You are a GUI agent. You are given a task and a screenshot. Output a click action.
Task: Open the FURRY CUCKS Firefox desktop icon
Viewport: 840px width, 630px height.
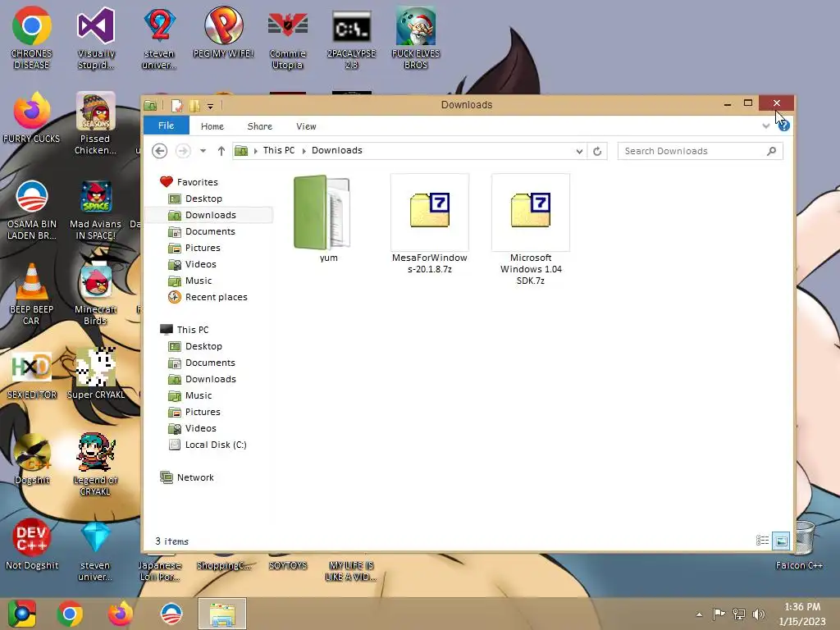coord(32,117)
